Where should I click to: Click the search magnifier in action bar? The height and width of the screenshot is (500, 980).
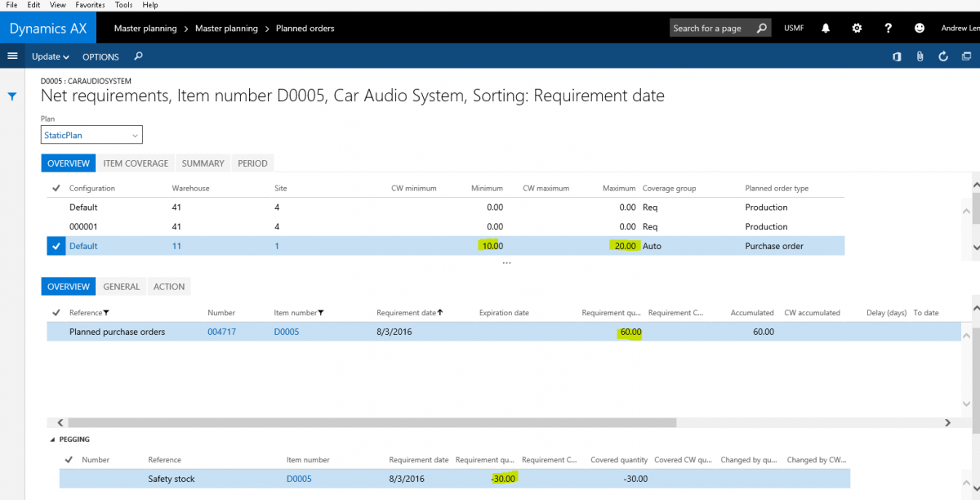[138, 56]
